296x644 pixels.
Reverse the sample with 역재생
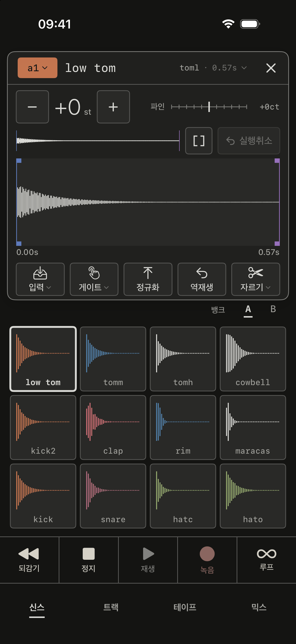tap(202, 279)
